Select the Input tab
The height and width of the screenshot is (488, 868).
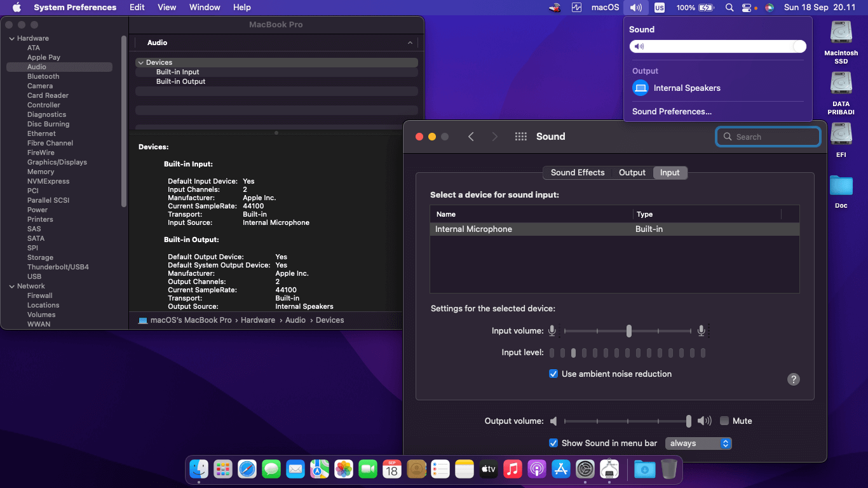click(x=670, y=172)
